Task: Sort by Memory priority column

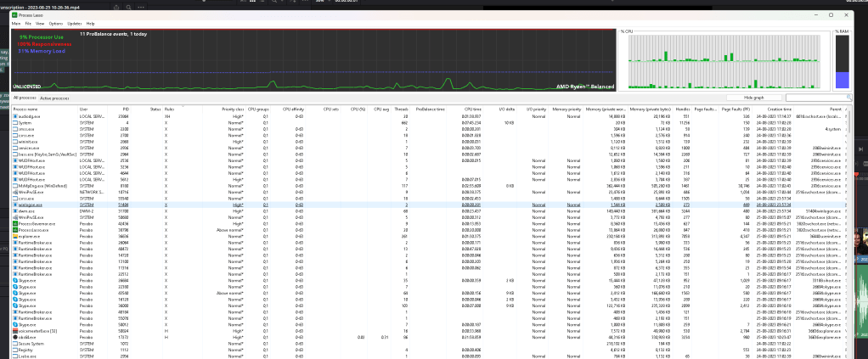Action: (x=566, y=109)
